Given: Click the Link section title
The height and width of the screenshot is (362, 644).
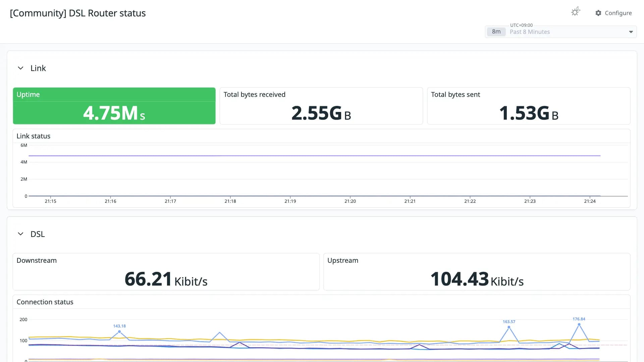Looking at the screenshot, I should pyautogui.click(x=38, y=68).
